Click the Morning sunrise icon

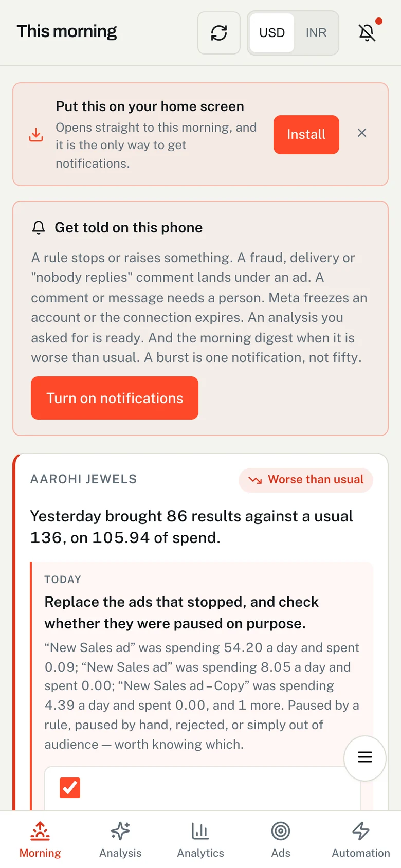click(40, 830)
